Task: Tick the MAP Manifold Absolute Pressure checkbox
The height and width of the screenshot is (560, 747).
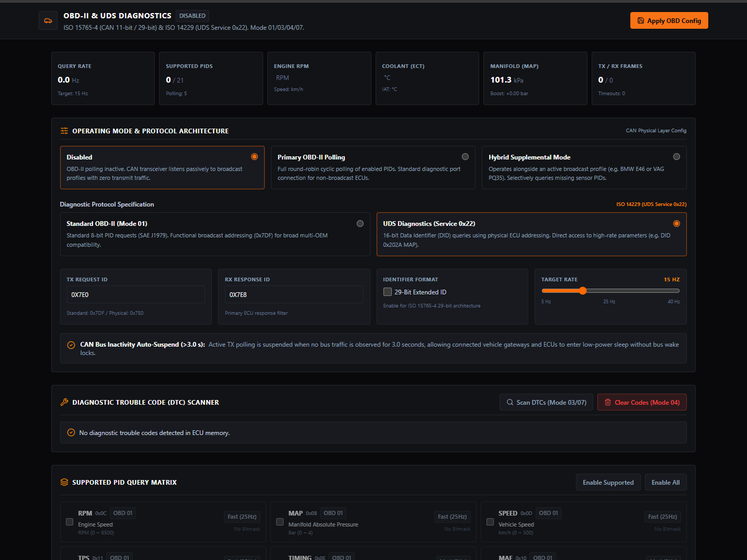Action: point(280,522)
